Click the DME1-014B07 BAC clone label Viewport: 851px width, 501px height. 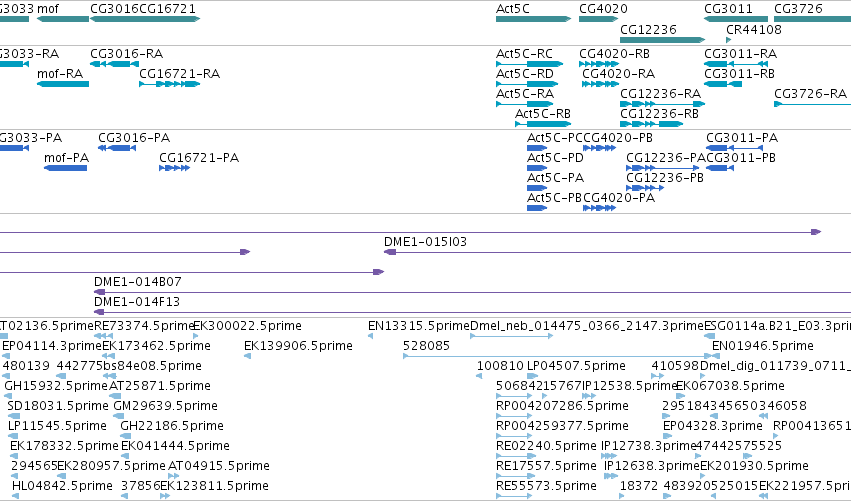(x=138, y=282)
